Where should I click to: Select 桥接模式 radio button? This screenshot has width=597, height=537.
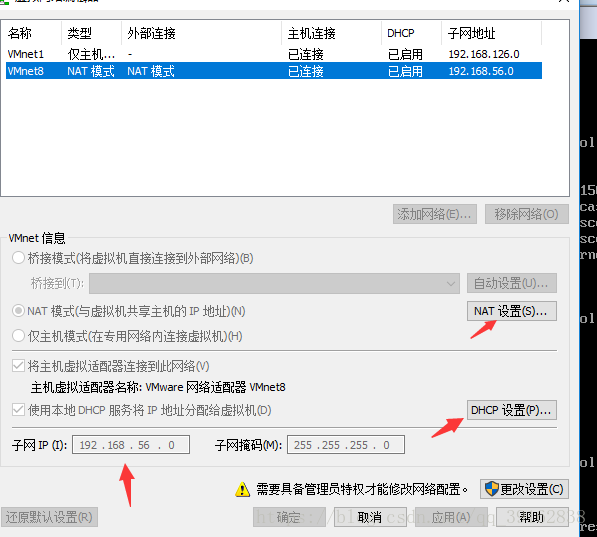click(x=18, y=258)
